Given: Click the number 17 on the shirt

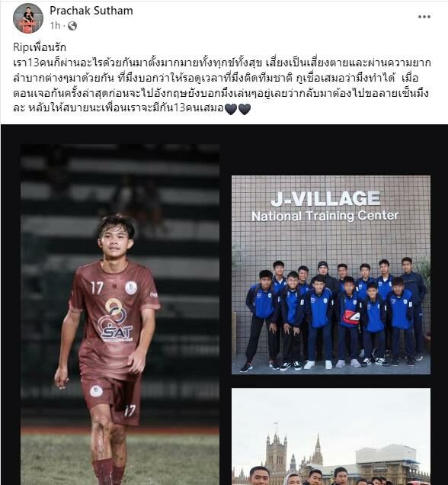Looking at the screenshot, I should pyautogui.click(x=97, y=288).
